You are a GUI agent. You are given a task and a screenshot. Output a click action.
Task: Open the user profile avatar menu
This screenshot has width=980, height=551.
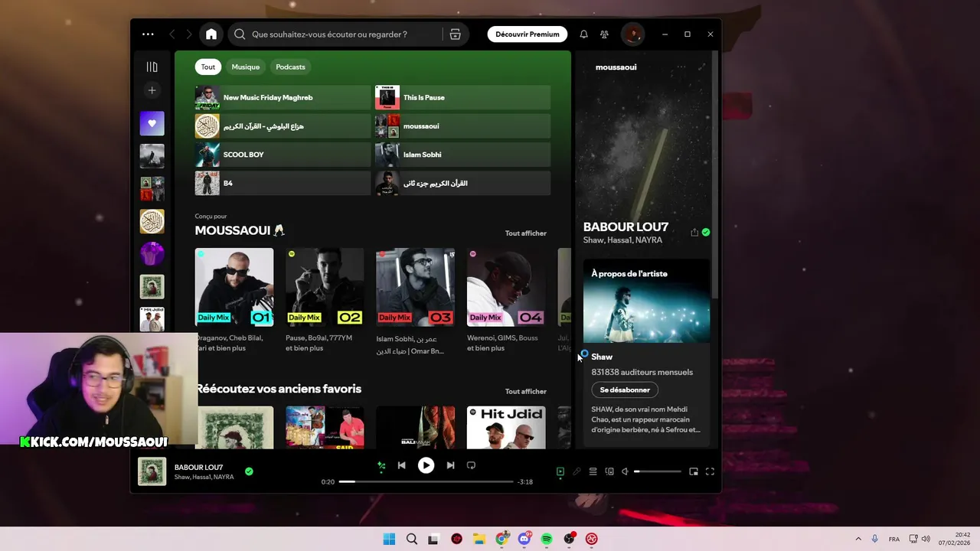tap(632, 34)
